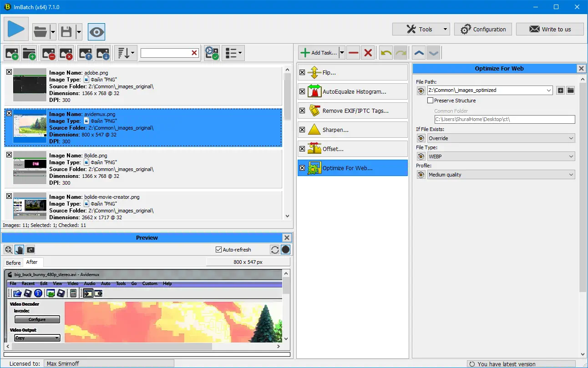Delete all tasks with the red X icon

point(368,53)
